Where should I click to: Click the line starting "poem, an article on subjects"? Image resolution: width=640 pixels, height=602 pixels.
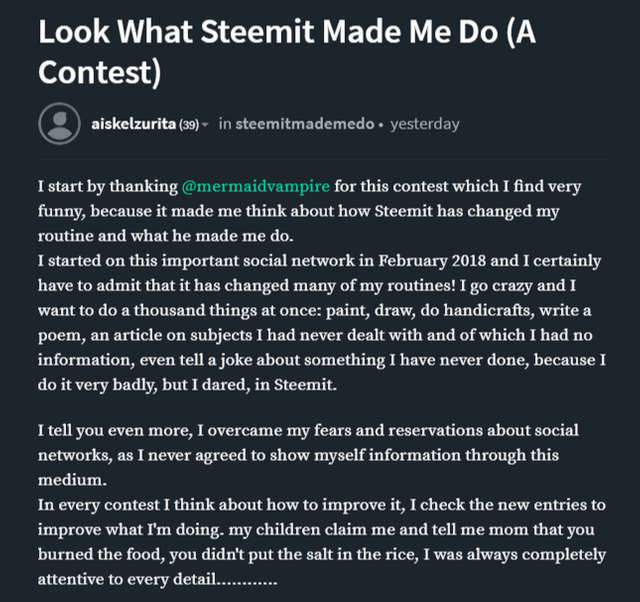(315, 335)
